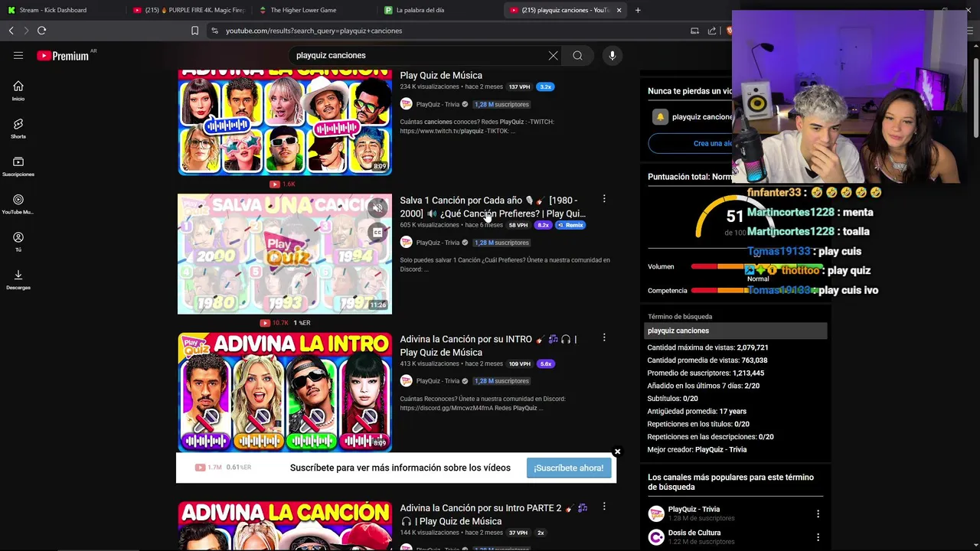Image resolution: width=980 pixels, height=551 pixels.
Task: Go to Inicio in the sidebar
Action: 18,91
